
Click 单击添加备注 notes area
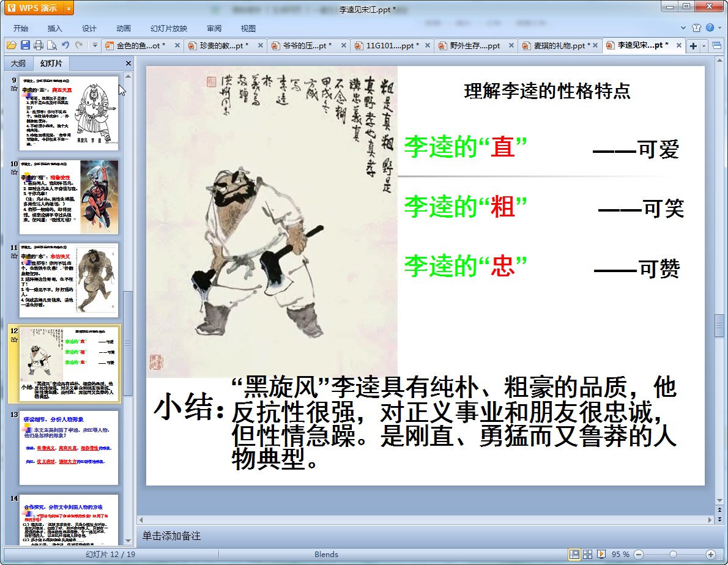click(171, 536)
